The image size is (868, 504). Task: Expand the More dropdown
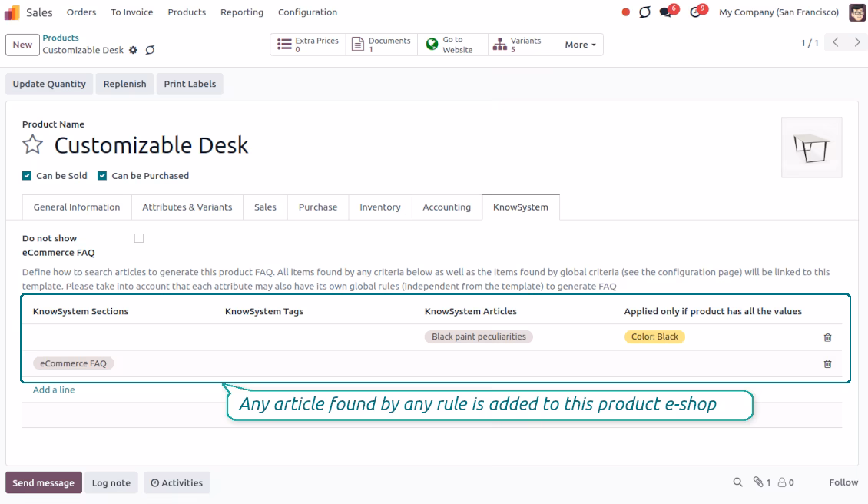click(x=580, y=45)
